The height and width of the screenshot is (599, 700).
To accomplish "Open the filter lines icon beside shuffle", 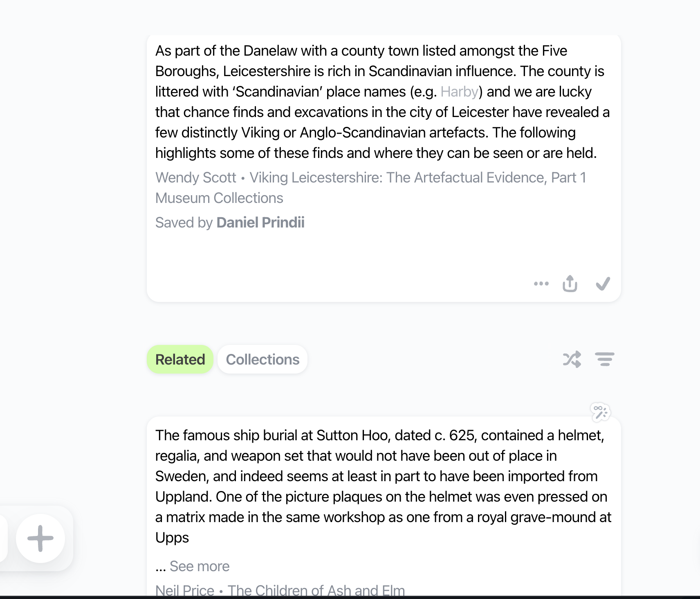I will pos(604,359).
